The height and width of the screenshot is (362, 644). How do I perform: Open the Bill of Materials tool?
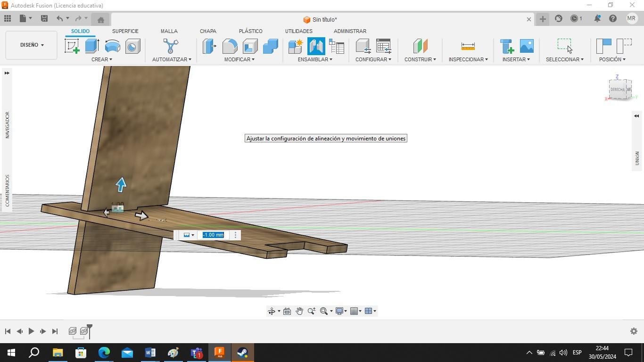[x=337, y=46]
